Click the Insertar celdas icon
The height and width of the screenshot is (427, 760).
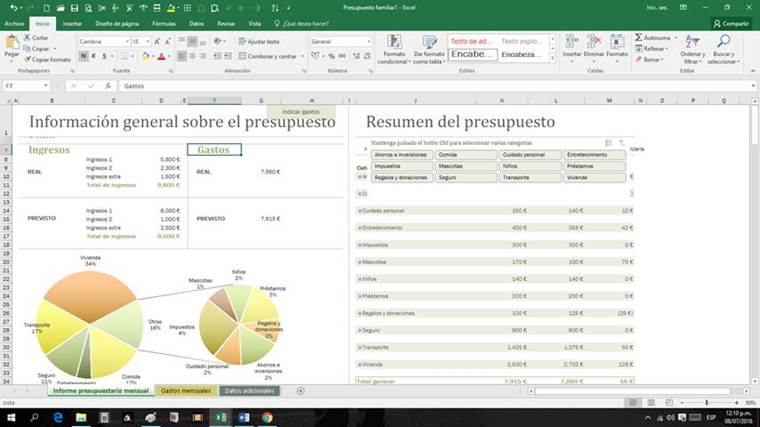click(x=571, y=42)
